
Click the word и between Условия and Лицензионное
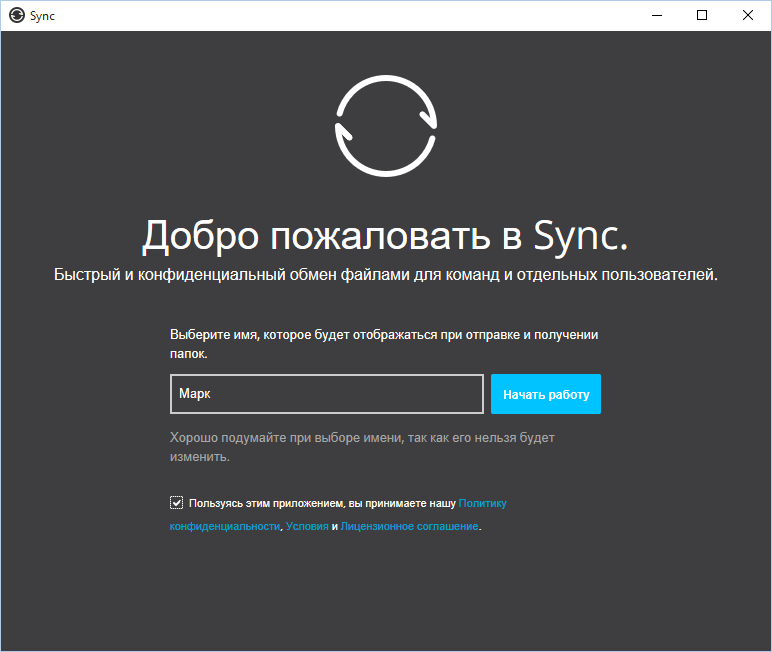click(x=335, y=526)
